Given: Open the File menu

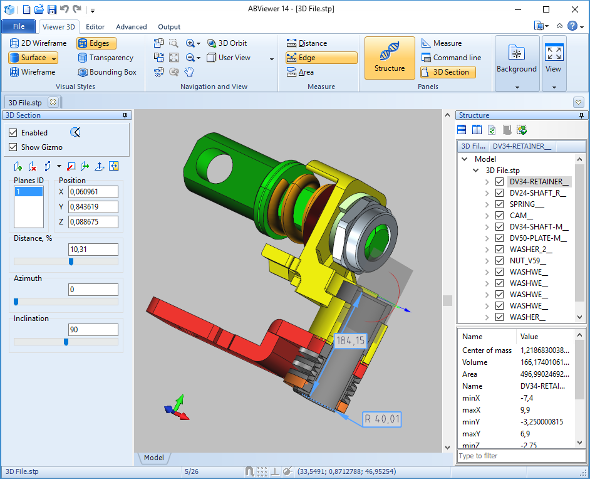Looking at the screenshot, I should click(18, 26).
